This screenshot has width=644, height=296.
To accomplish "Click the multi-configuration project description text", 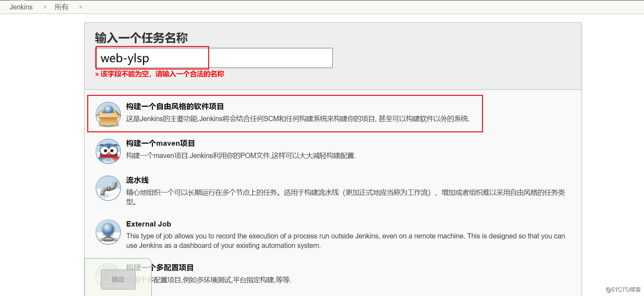I will [209, 280].
